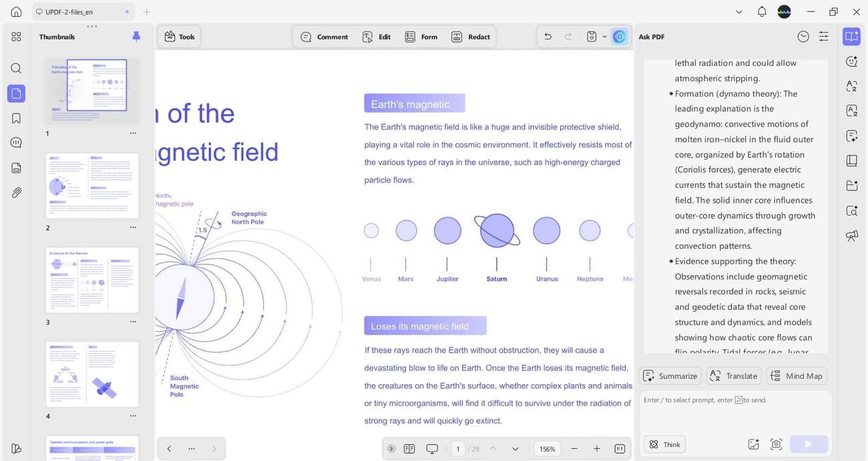This screenshot has height=461, width=868.
Task: Open options menu for thumbnail 4
Action: click(133, 416)
